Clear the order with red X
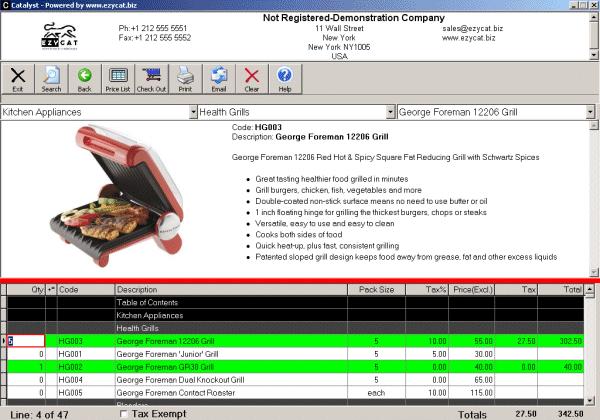 (x=252, y=79)
